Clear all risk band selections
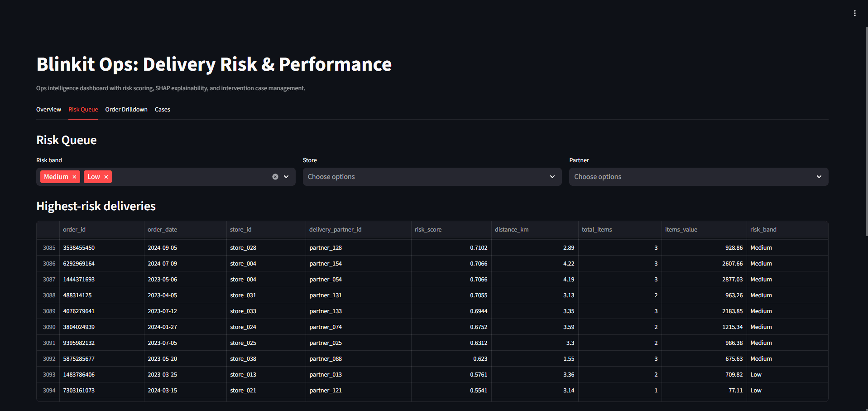 [x=275, y=177]
